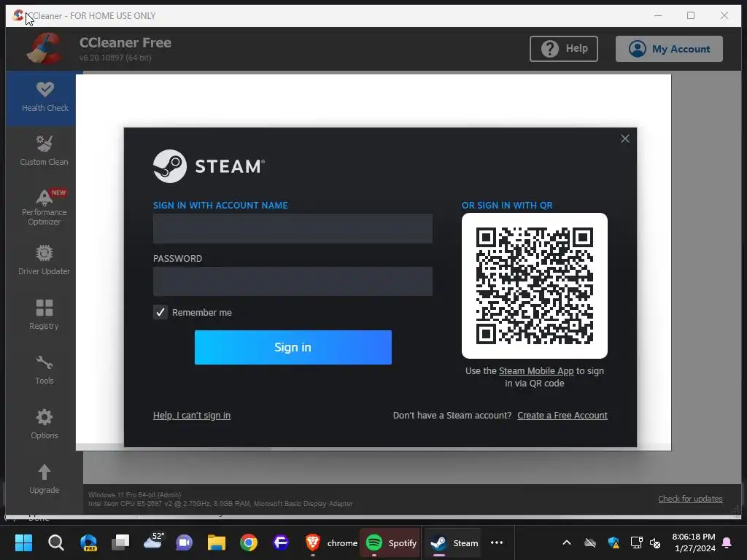Open Custom Clean in CCleaner sidebar
The image size is (747, 560).
(x=44, y=152)
